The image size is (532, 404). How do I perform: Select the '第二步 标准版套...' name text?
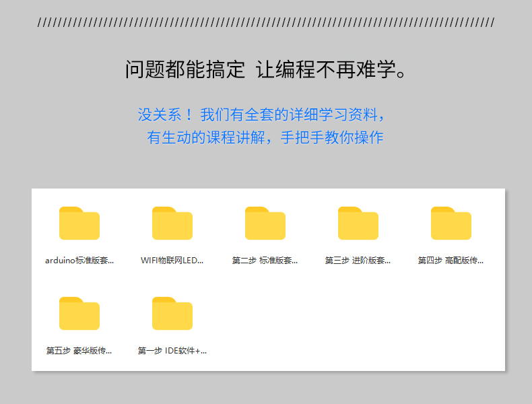coord(265,261)
